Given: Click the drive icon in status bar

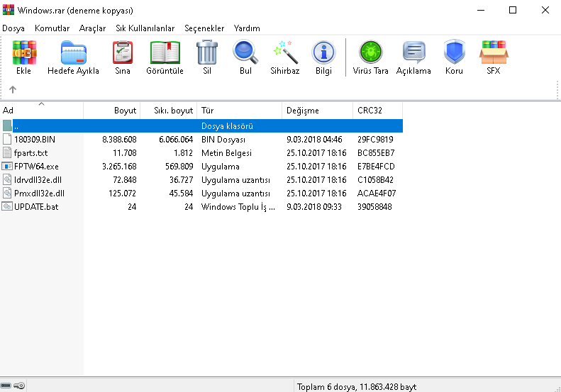Looking at the screenshot, I should pos(6,386).
